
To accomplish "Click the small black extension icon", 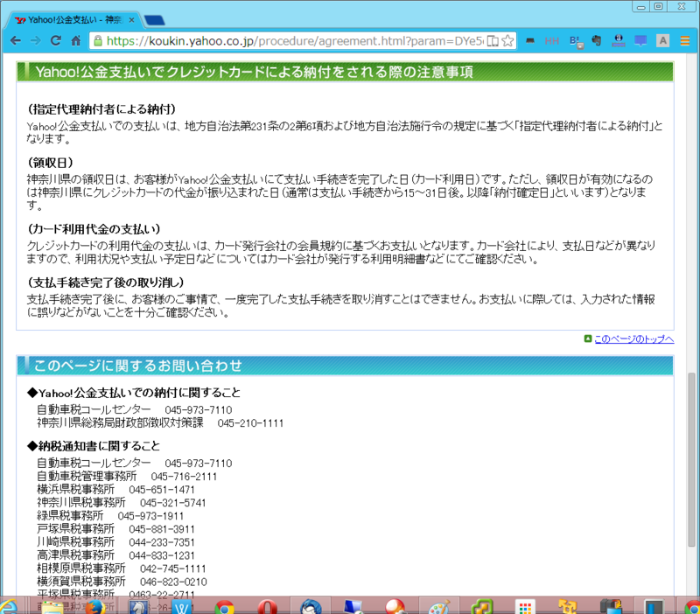I will 530,41.
